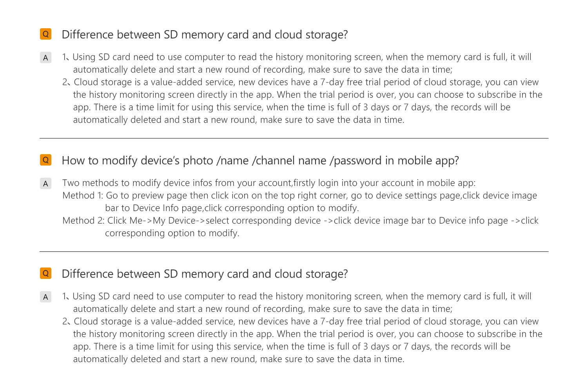Expand the first "Difference between SD memory card" question

click(x=205, y=35)
